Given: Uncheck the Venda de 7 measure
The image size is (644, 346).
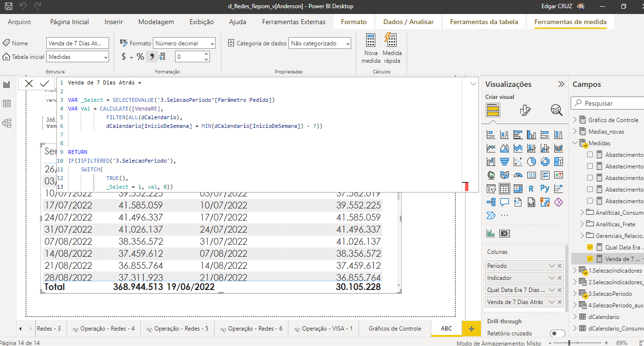Looking at the screenshot, I should pyautogui.click(x=589, y=259).
